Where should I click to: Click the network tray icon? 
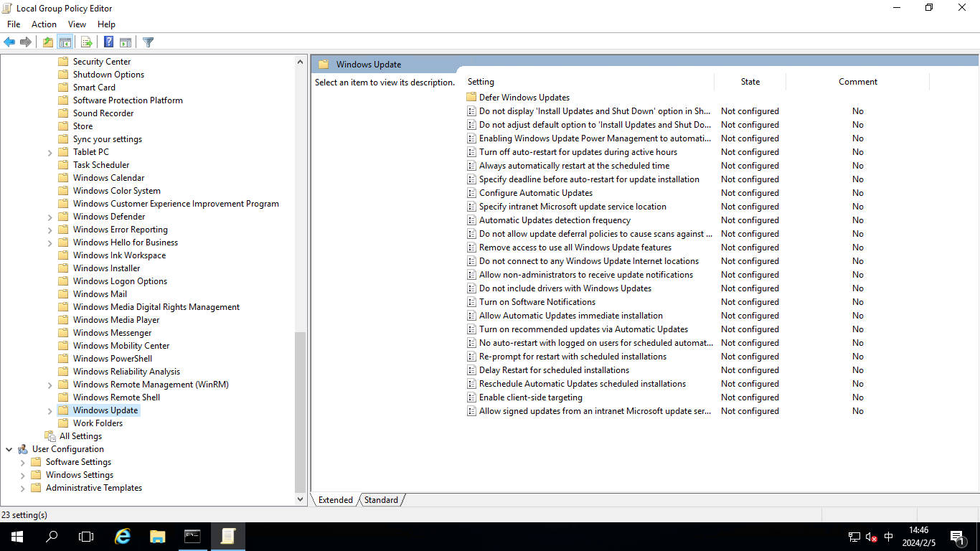tap(854, 537)
